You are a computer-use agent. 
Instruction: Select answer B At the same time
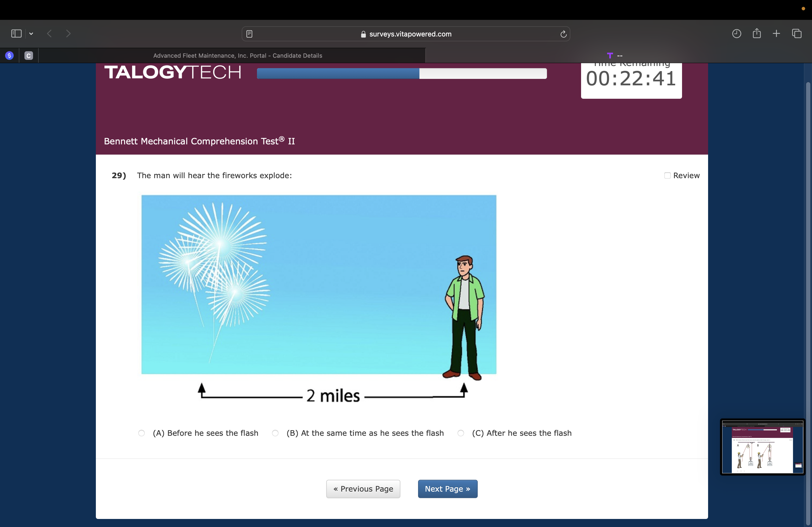pyautogui.click(x=275, y=433)
